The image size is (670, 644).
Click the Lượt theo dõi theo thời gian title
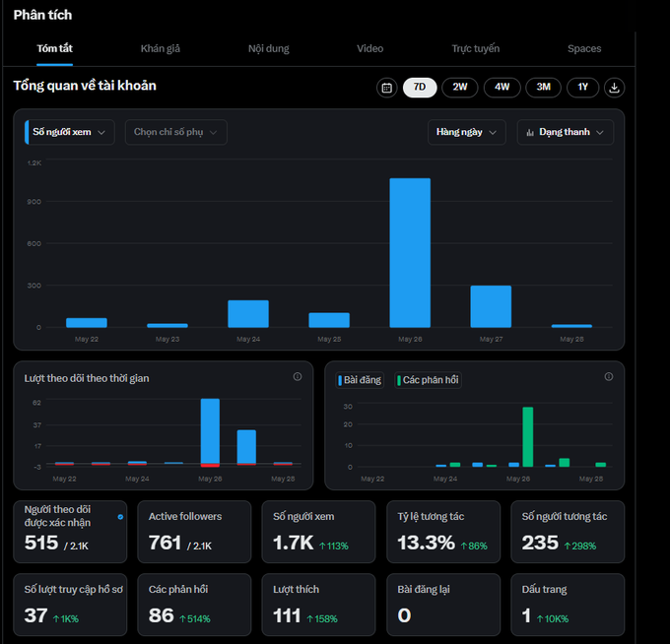click(x=87, y=378)
